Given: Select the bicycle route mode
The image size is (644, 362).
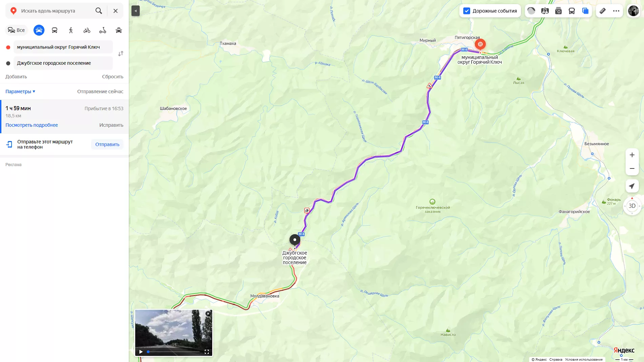Looking at the screenshot, I should (x=87, y=30).
